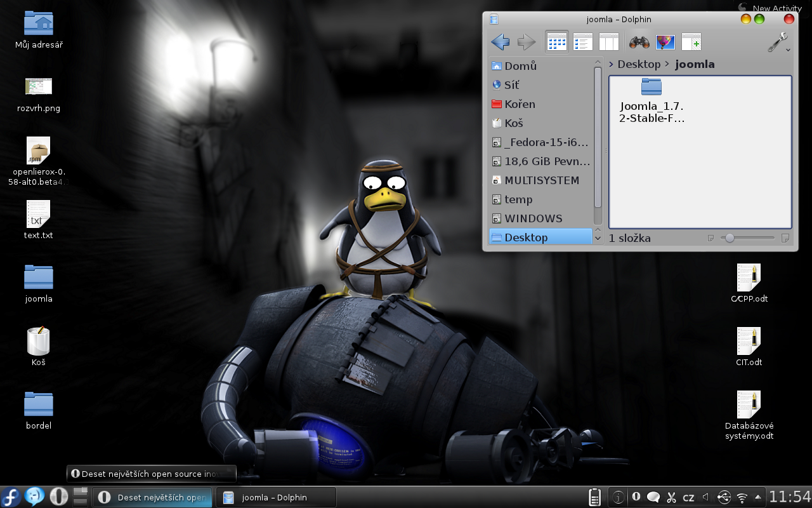Open Klipper scissors clipboard icon
The image size is (812, 508).
coord(671,497)
